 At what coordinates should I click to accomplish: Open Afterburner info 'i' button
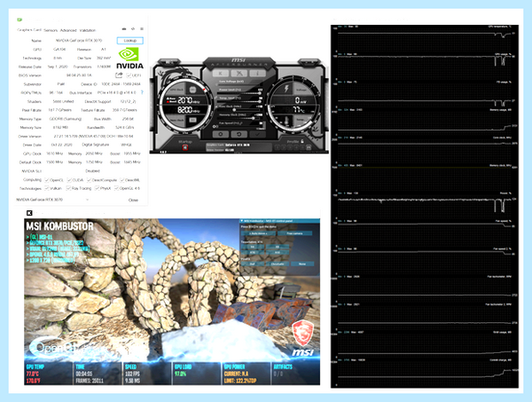click(257, 74)
